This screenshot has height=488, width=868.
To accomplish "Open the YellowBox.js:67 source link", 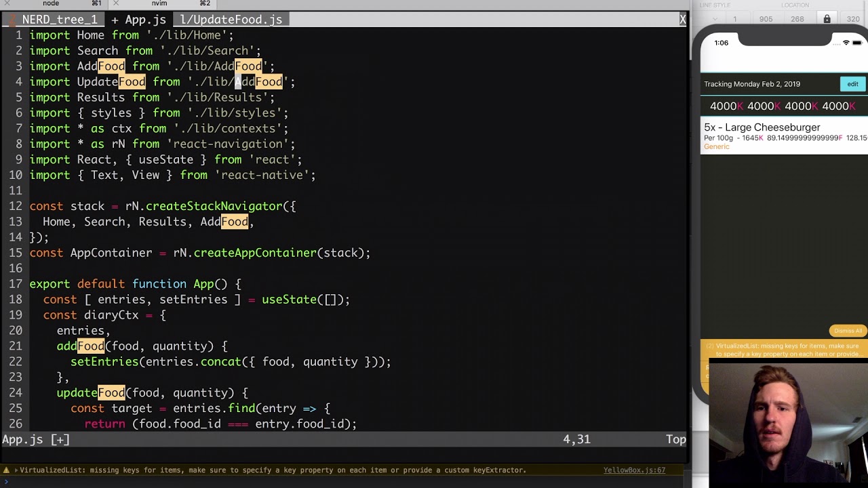I will click(634, 470).
